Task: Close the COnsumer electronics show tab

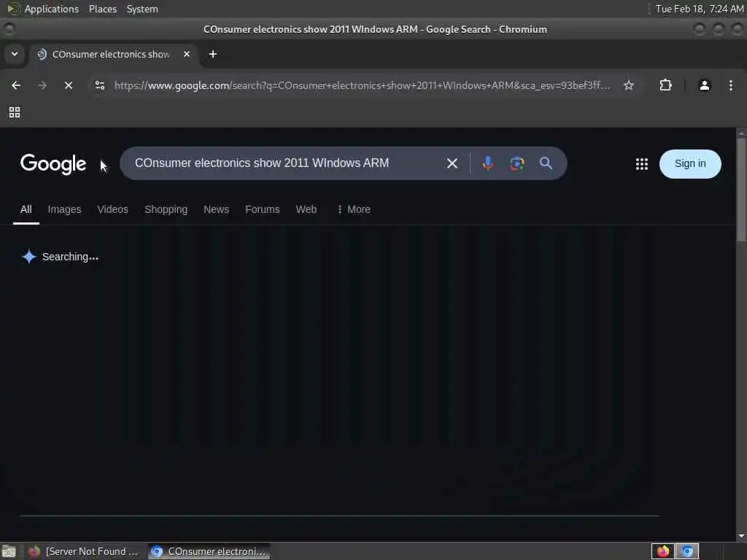Action: point(187,54)
